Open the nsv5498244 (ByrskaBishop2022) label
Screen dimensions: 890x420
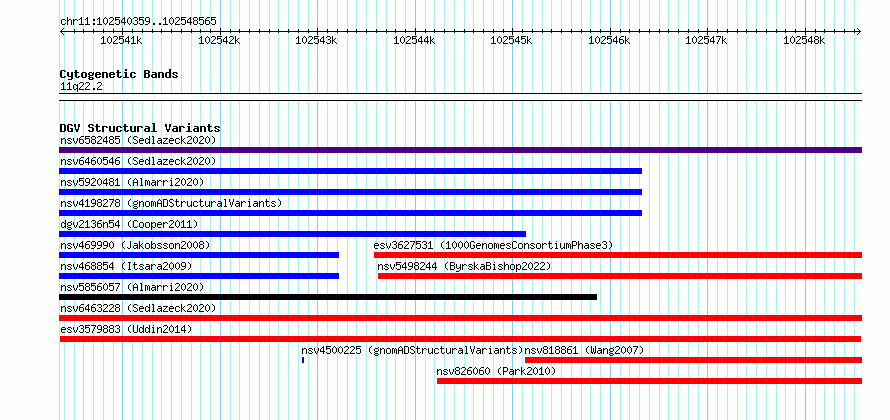464,266
